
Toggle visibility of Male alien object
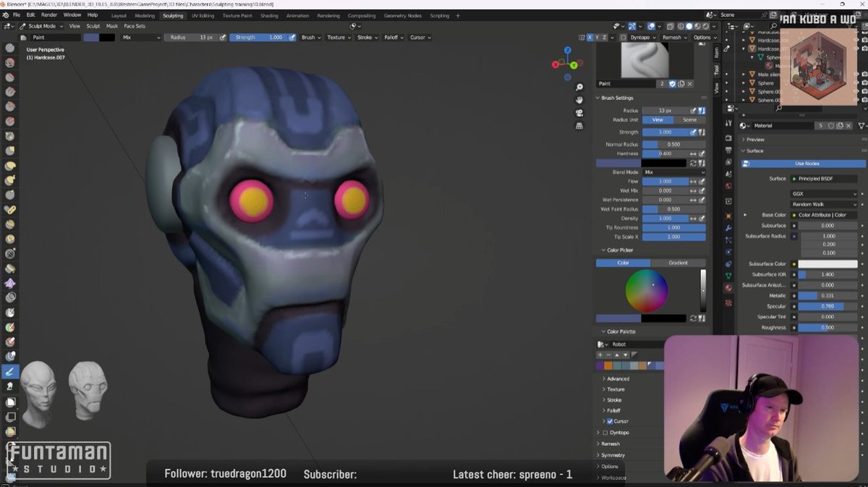tap(857, 74)
